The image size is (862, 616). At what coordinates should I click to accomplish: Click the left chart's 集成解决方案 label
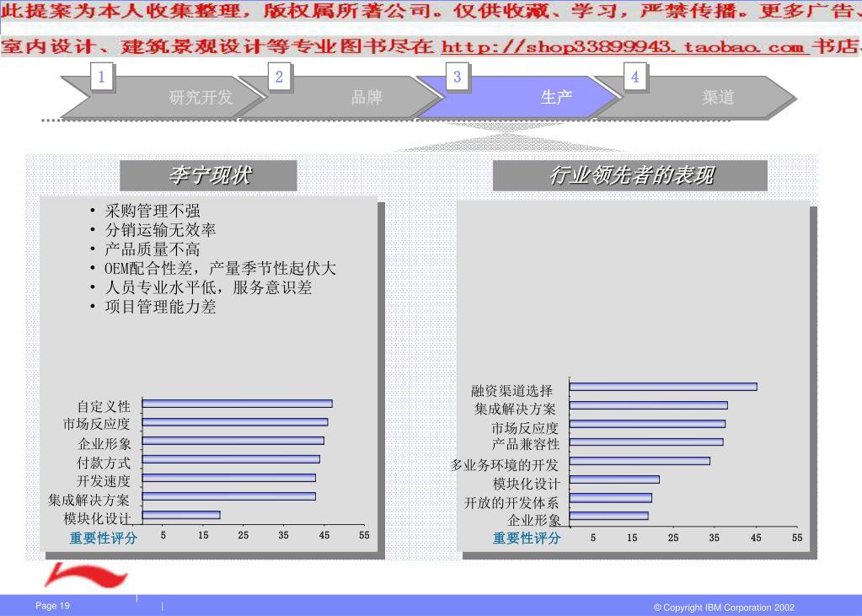(x=89, y=500)
